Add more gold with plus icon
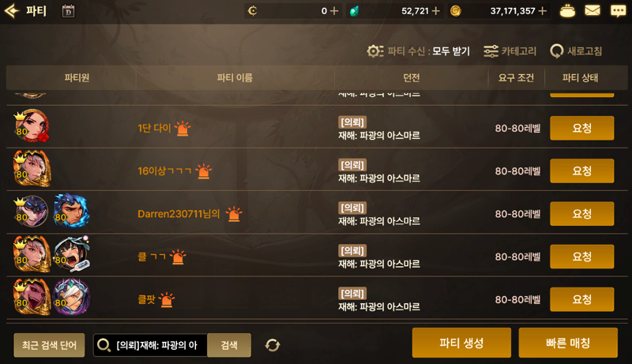Screen dimensions: 632x364 coord(543,11)
